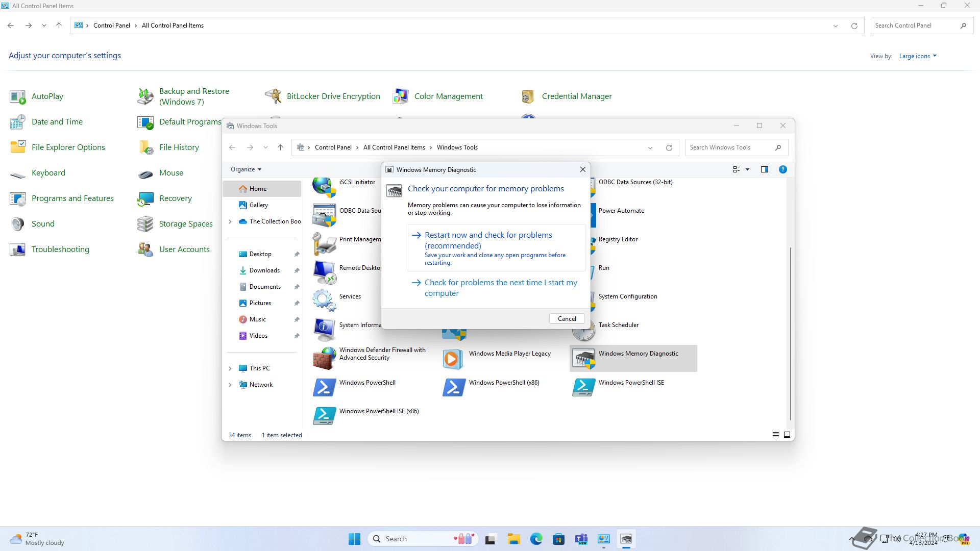Screen dimensions: 980x551
Task: Select Windows PowerShell ISE (x86) shortcut
Action: pyautogui.click(x=365, y=415)
